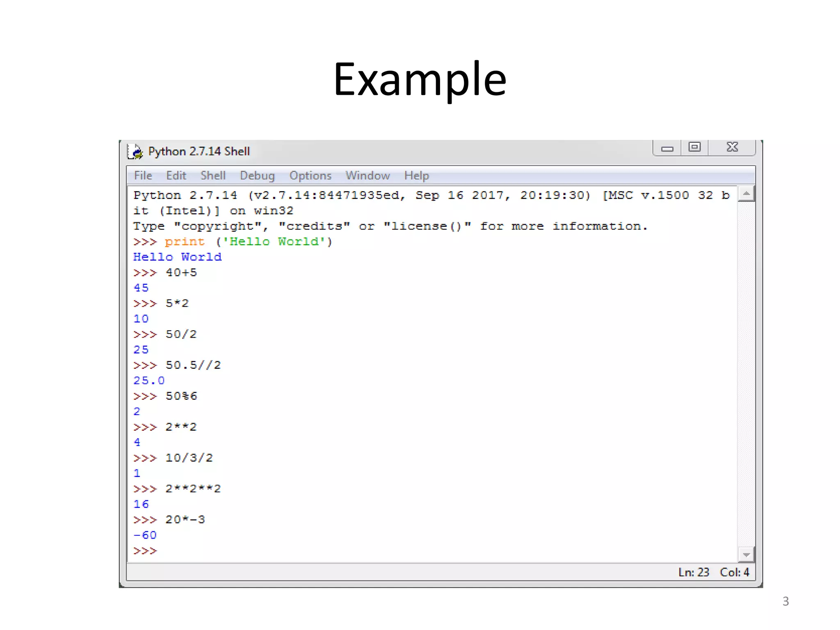Click the 50%6 expression line
This screenshot has width=840, height=630.
click(165, 396)
